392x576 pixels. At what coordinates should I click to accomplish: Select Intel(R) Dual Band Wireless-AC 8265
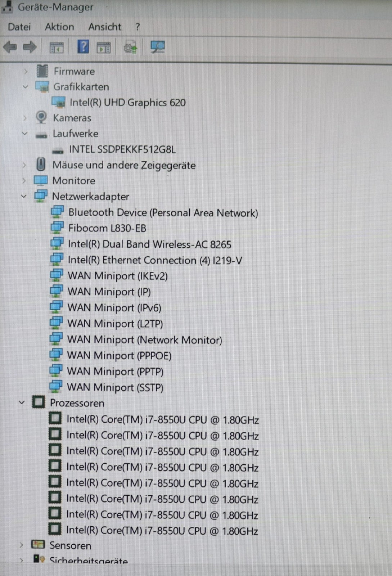(x=149, y=244)
